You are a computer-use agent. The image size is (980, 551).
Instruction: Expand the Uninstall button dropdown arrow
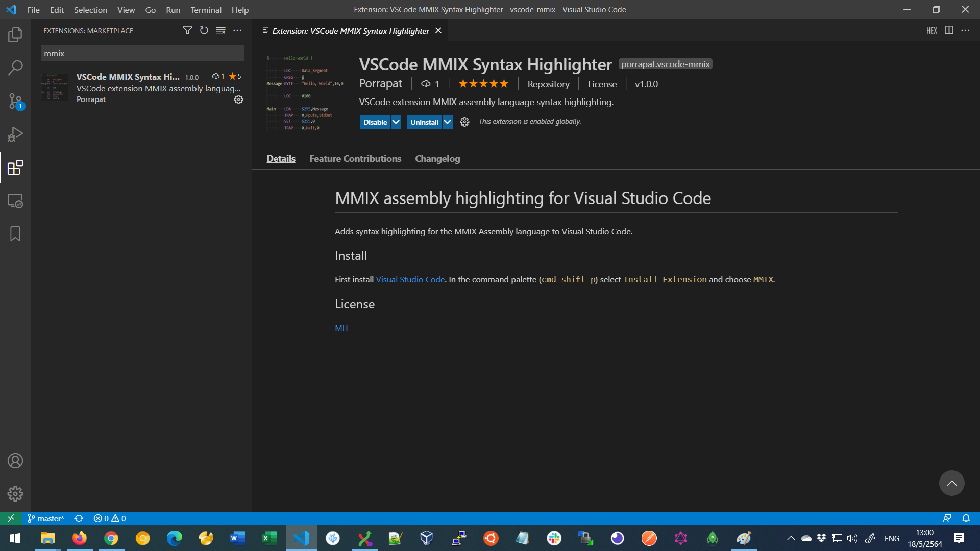coord(447,122)
